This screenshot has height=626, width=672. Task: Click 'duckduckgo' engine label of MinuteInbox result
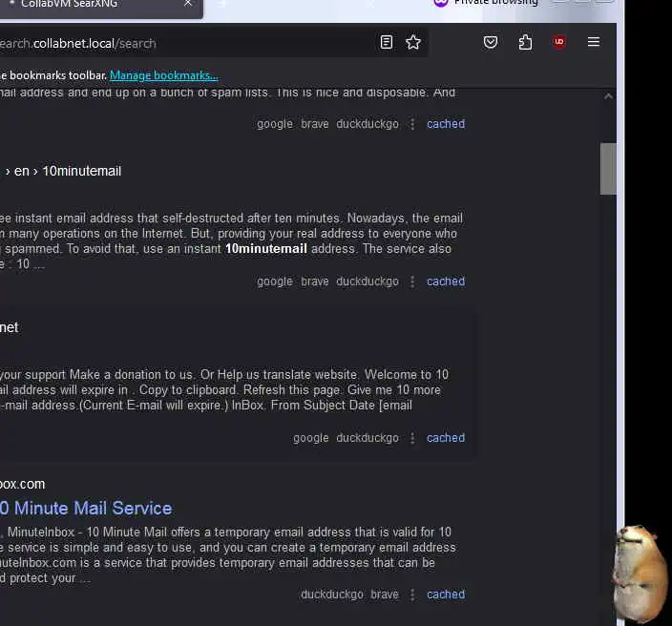(332, 595)
